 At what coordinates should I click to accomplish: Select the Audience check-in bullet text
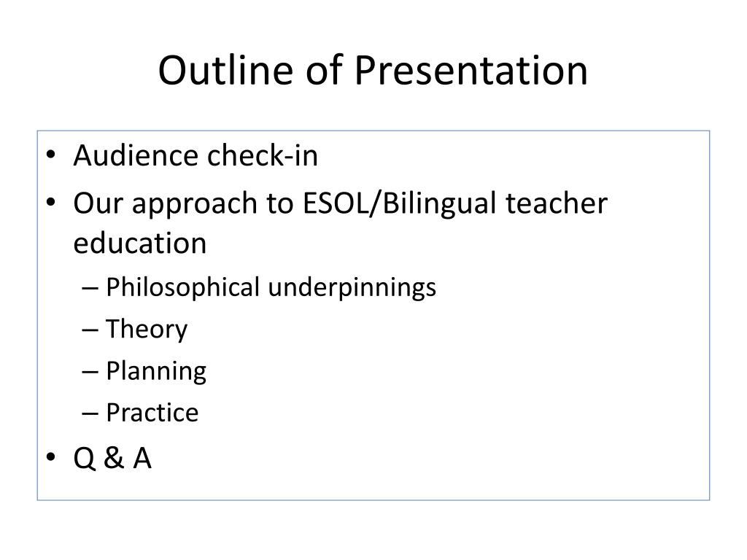[196, 156]
